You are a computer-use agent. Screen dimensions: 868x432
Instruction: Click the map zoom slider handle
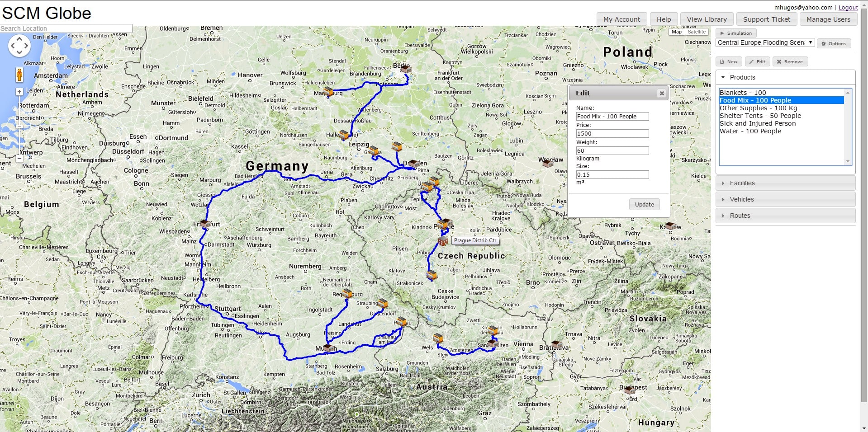point(19,127)
